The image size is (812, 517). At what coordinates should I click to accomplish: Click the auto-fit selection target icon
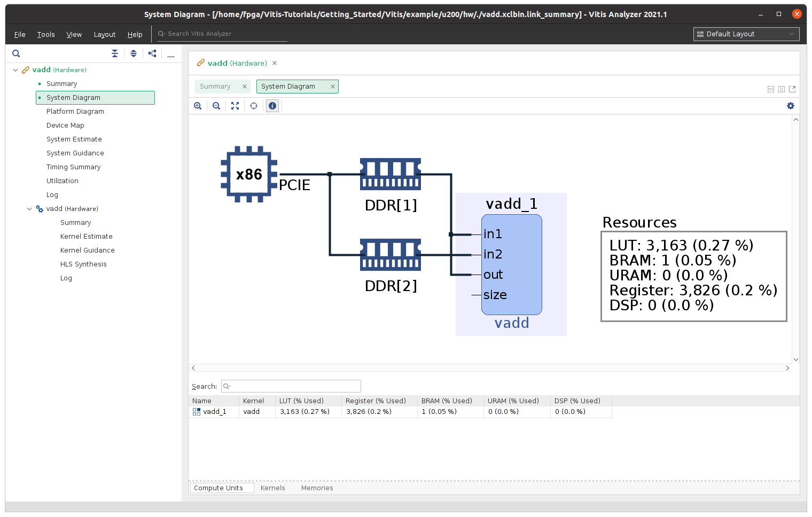click(254, 106)
